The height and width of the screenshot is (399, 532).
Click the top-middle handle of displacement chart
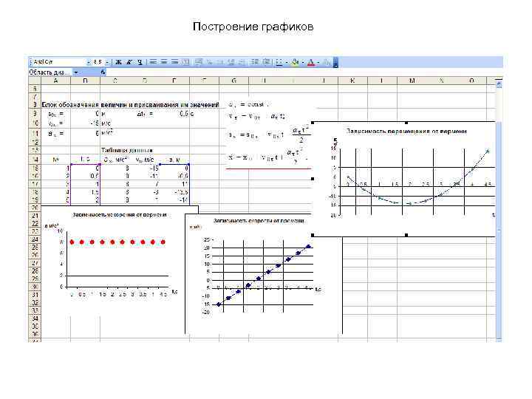[x=406, y=123]
